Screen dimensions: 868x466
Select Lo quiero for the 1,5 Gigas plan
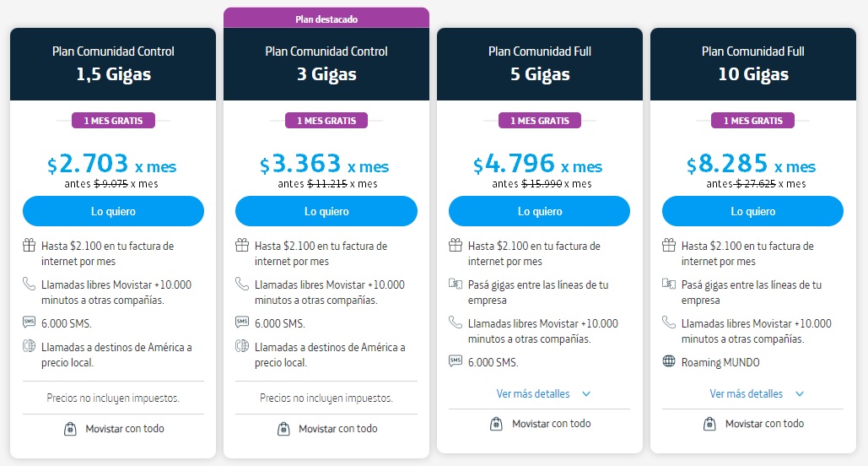click(114, 211)
